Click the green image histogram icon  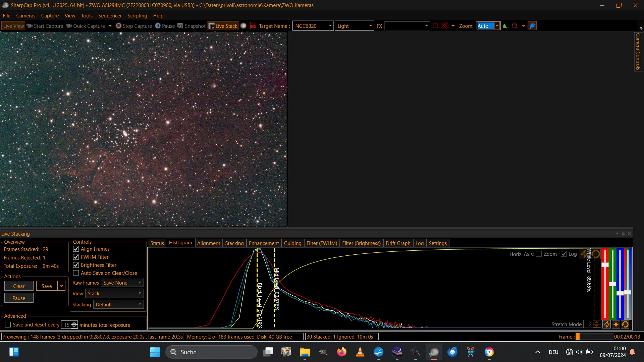(505, 26)
